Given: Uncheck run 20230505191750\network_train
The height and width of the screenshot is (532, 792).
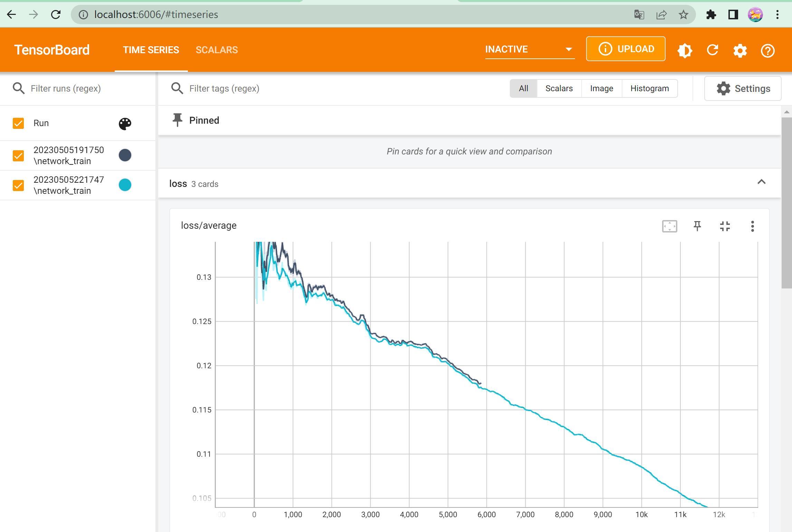Looking at the screenshot, I should [x=18, y=155].
